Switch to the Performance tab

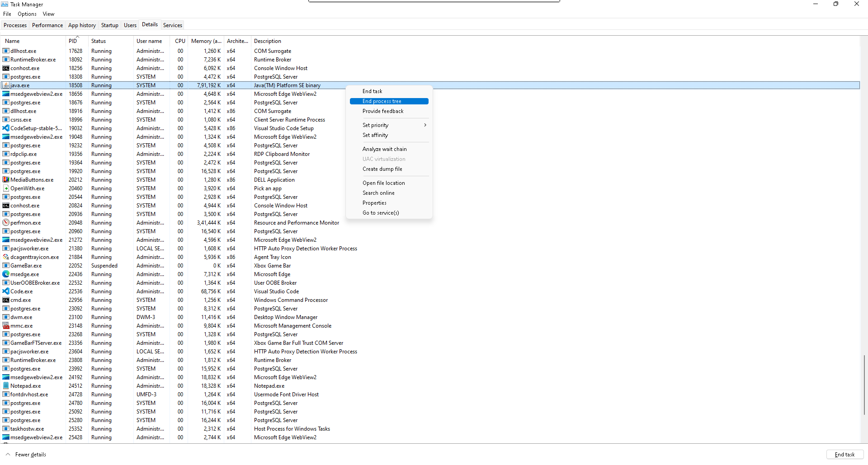pyautogui.click(x=47, y=25)
